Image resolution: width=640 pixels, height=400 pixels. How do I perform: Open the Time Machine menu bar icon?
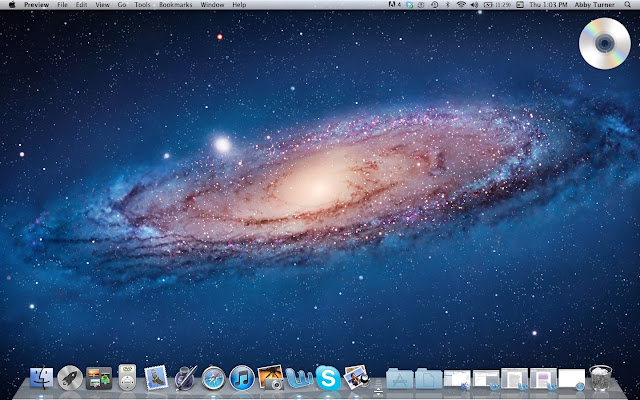[x=435, y=5]
